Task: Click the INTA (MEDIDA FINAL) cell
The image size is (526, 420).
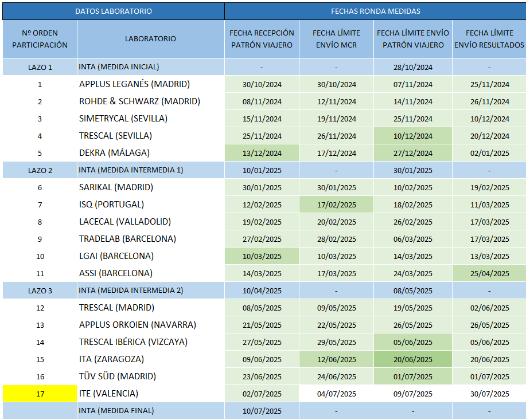Action: tap(151, 411)
